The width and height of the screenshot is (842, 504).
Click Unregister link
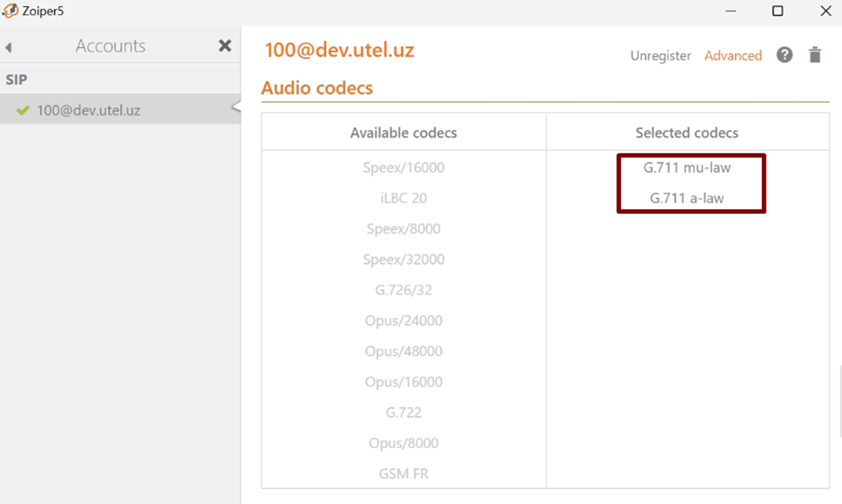pos(660,56)
